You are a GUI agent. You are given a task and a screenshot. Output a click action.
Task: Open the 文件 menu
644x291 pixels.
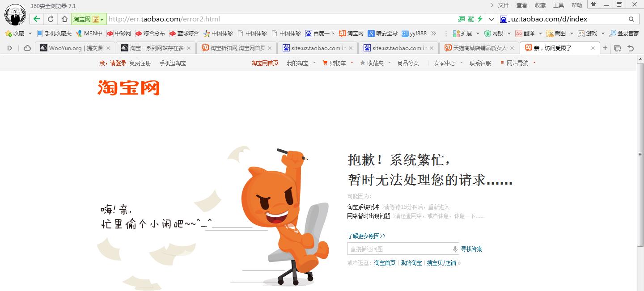[504, 5]
